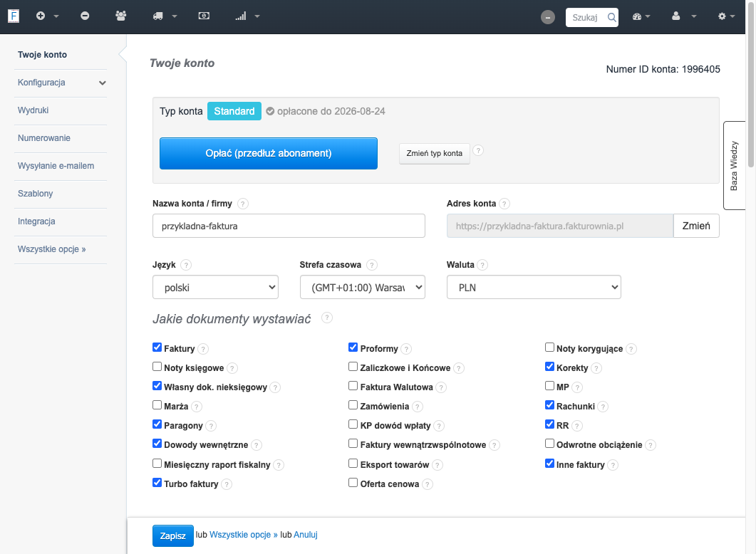
Task: Open the Waluta dropdown showing PLN
Action: tap(534, 287)
